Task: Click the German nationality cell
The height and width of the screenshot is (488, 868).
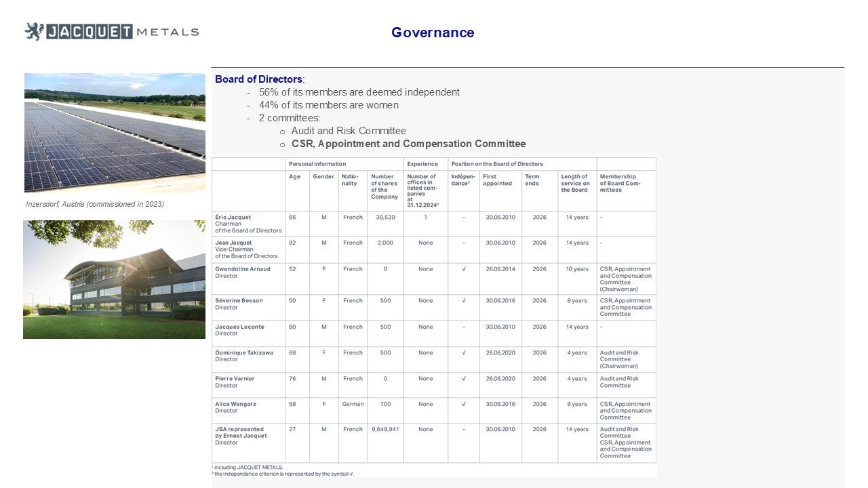Action: point(353,404)
